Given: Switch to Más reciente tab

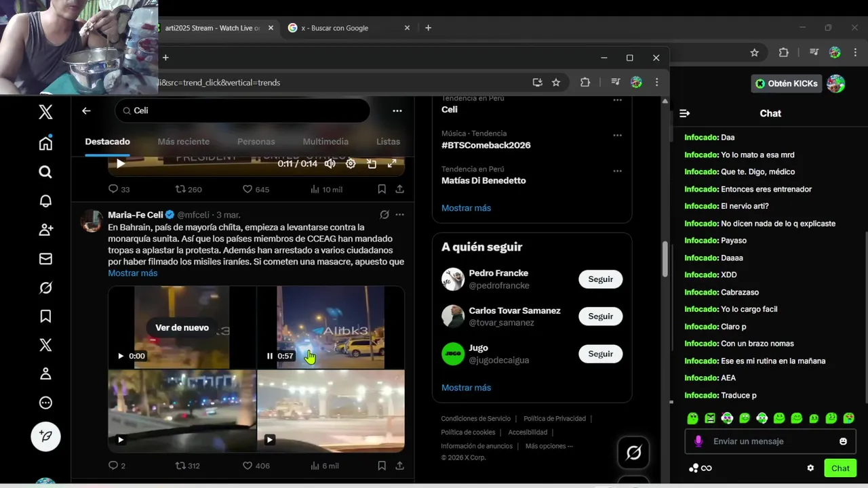Looking at the screenshot, I should (x=184, y=142).
